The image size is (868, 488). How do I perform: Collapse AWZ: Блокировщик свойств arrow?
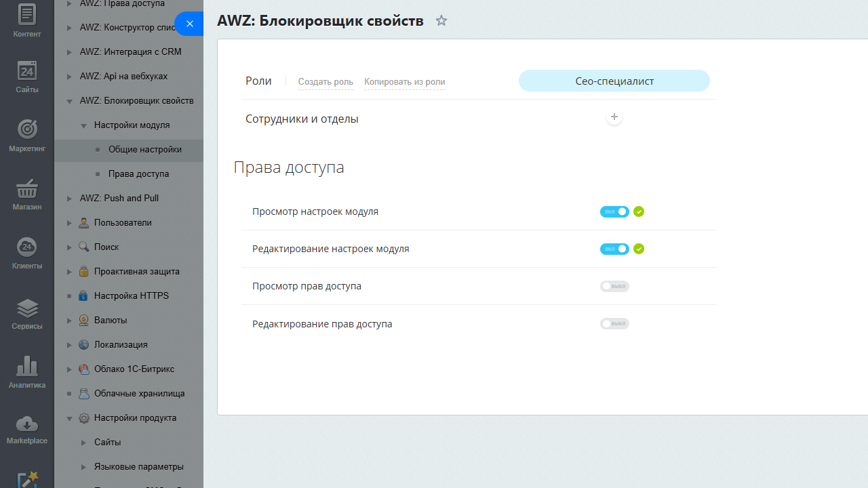69,101
